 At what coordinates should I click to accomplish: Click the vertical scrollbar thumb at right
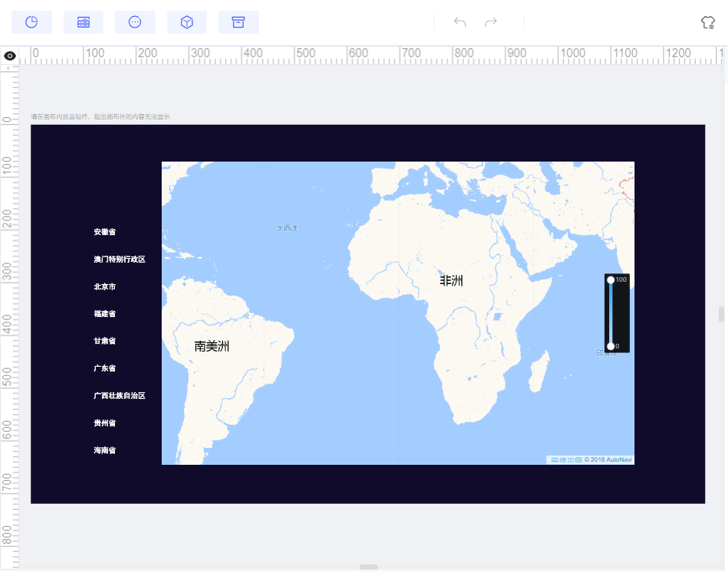pyautogui.click(x=721, y=314)
